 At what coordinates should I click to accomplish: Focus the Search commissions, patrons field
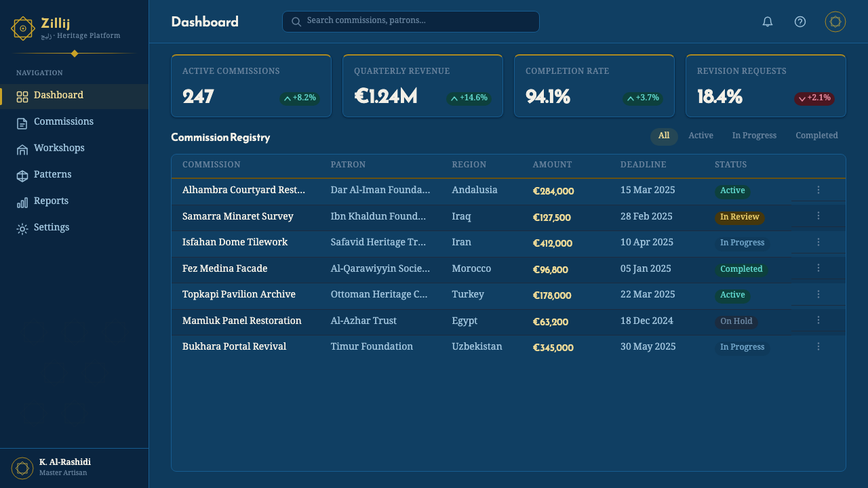pos(410,22)
